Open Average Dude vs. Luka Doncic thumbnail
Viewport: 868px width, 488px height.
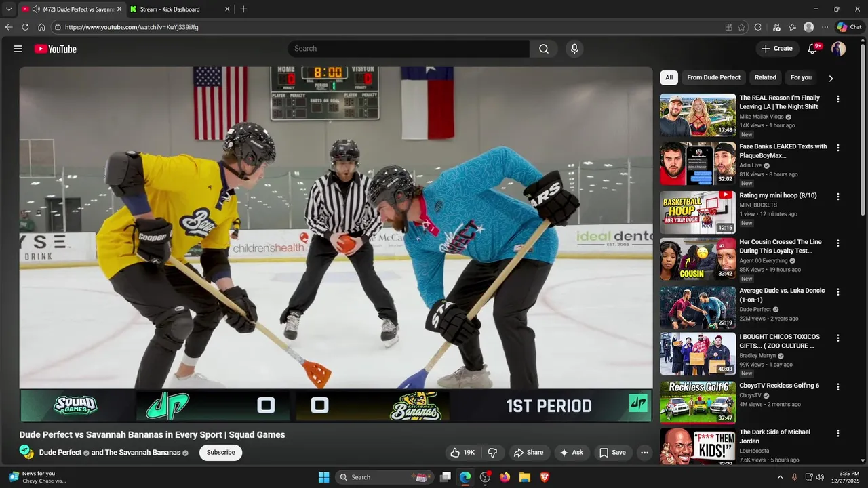pos(698,308)
